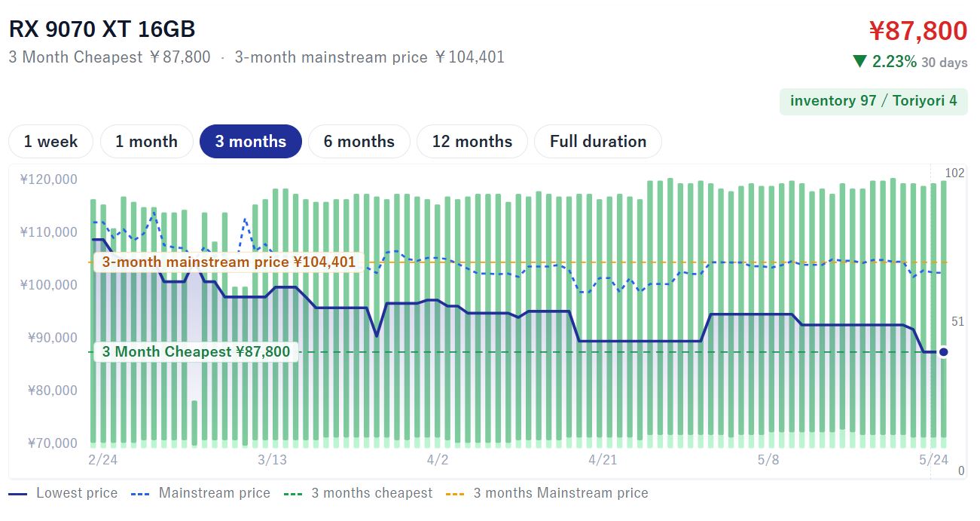Click the RX 9070 XT 16GB title
The height and width of the screenshot is (521, 980).
coord(102,29)
